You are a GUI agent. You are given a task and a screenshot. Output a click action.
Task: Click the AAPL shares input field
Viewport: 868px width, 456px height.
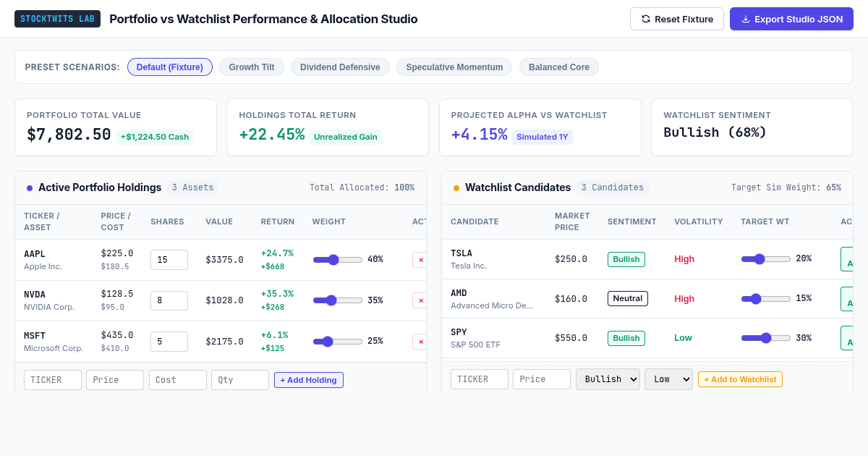point(169,260)
